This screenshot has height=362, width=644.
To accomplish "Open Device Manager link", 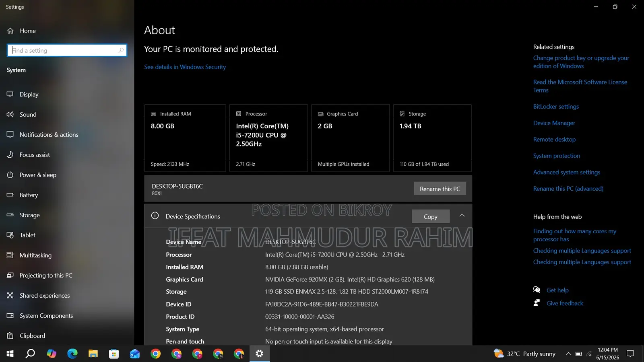I will click(x=554, y=123).
